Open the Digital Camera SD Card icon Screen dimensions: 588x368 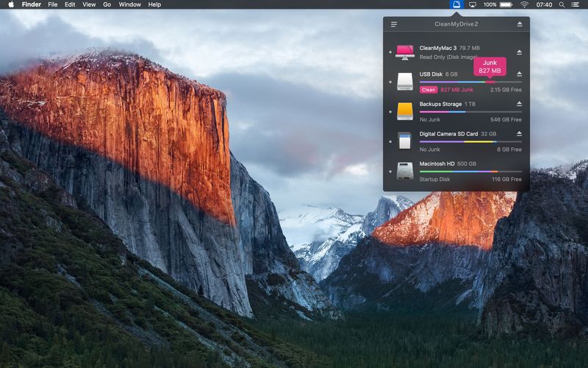point(405,141)
